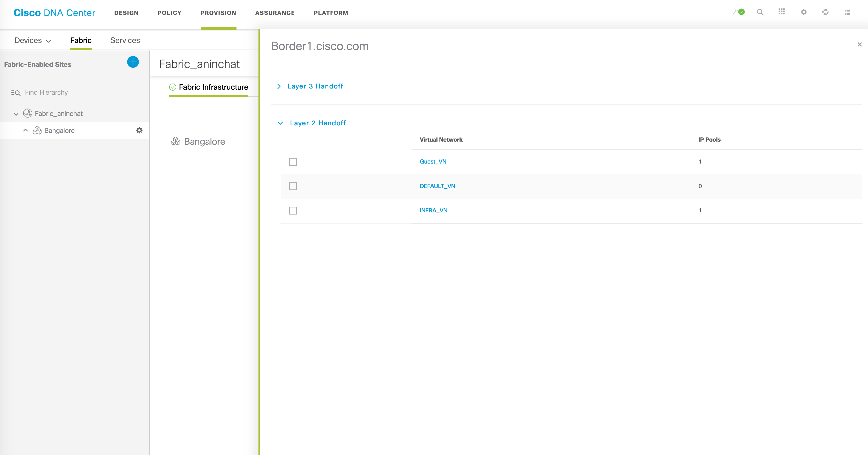Click the Layer 3 Handoff heading
This screenshot has height=455, width=868.
click(x=315, y=86)
